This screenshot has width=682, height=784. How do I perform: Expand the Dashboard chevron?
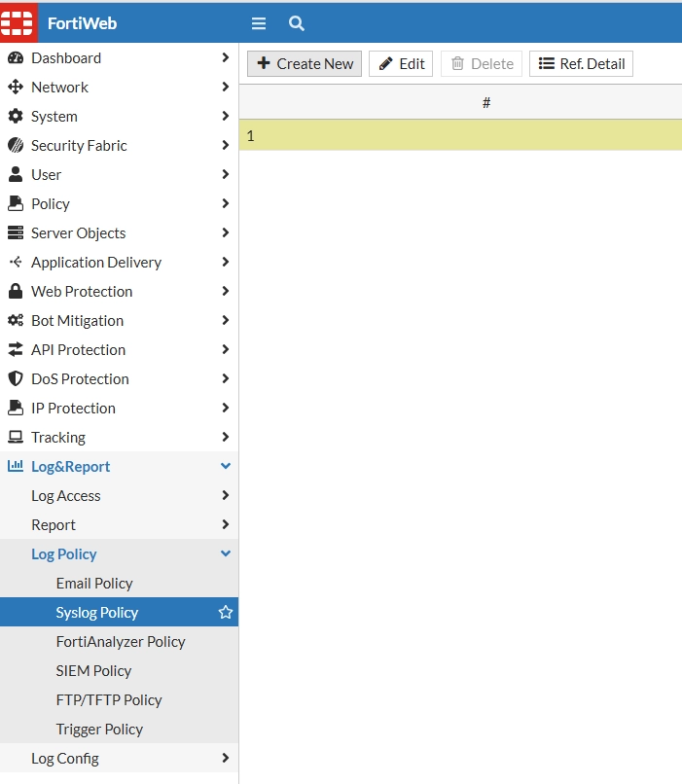[226, 57]
